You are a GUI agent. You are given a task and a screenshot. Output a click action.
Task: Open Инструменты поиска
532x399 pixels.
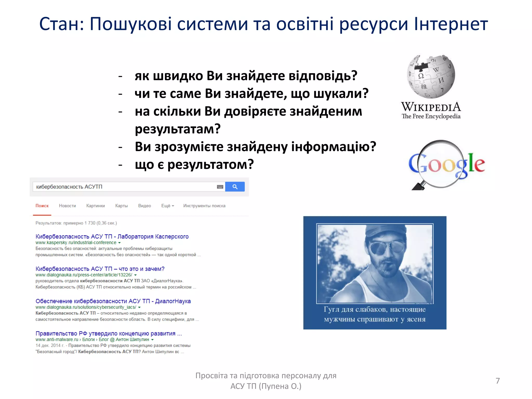[204, 206]
